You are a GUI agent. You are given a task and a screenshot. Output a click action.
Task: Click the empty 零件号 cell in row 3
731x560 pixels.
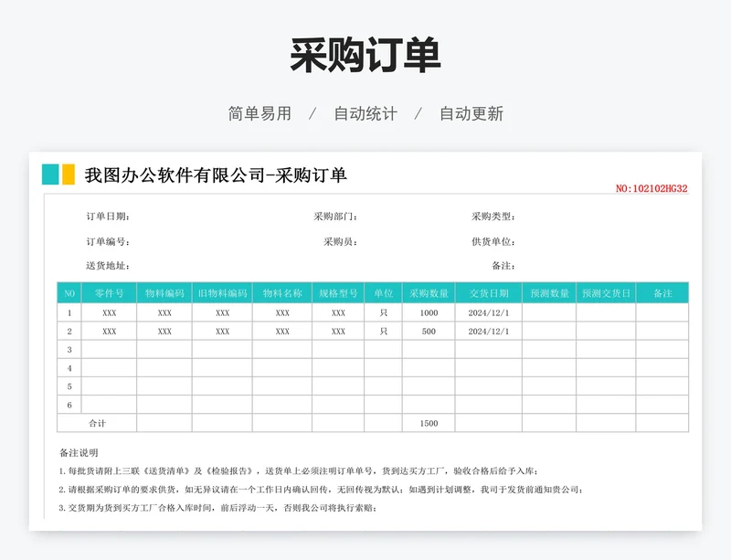tap(109, 349)
